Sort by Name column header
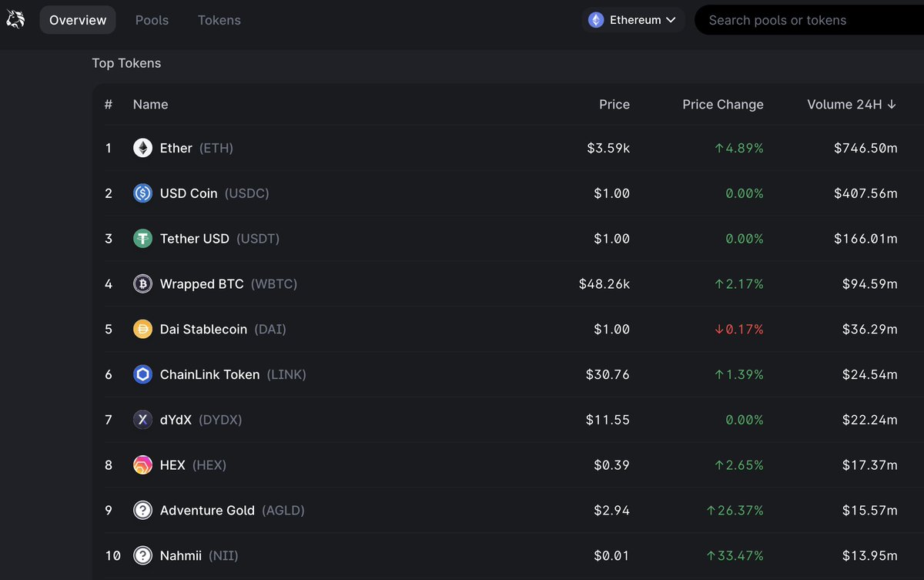The width and height of the screenshot is (924, 580). (150, 105)
